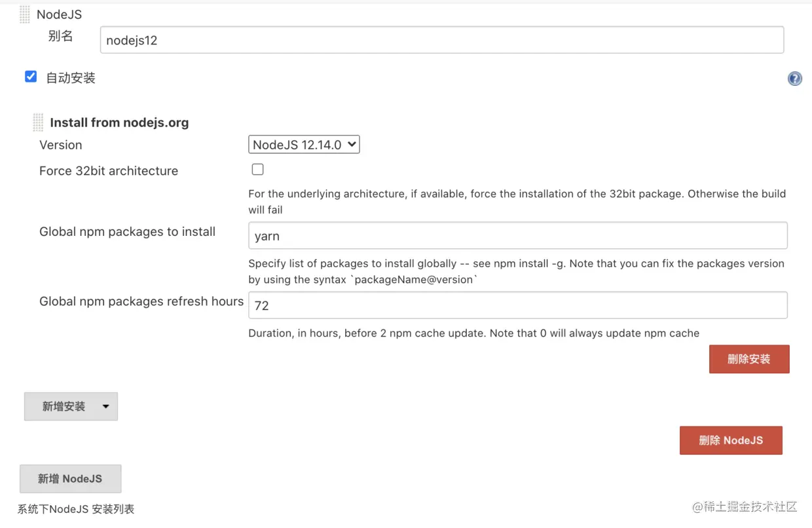Open 新增安装 dropdown arrow
812x528 pixels.
(105, 406)
